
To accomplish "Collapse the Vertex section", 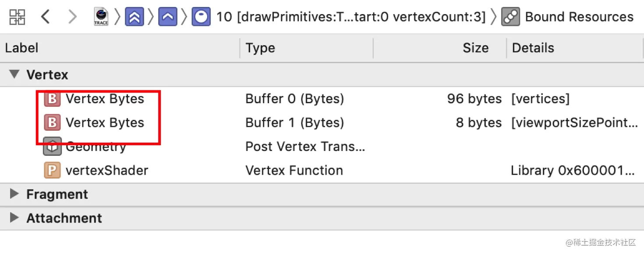I will (x=15, y=74).
